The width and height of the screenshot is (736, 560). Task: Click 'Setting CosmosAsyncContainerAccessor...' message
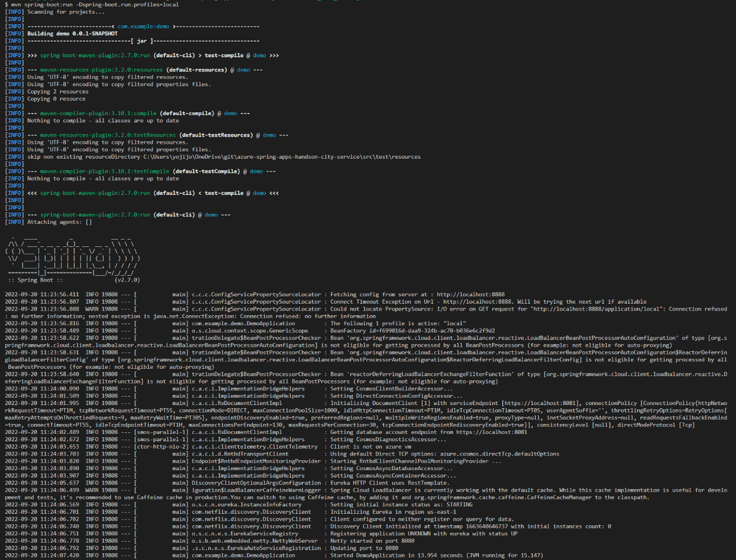point(393,476)
